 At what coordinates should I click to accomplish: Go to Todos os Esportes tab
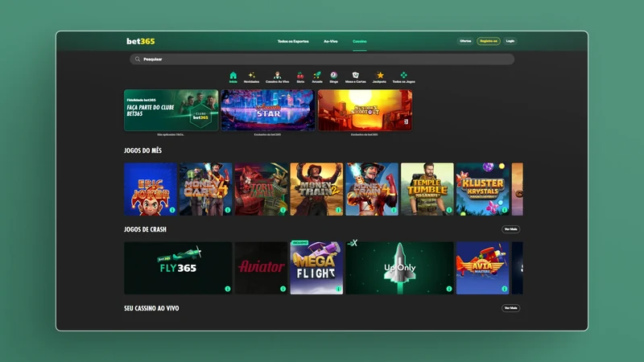[x=293, y=42]
